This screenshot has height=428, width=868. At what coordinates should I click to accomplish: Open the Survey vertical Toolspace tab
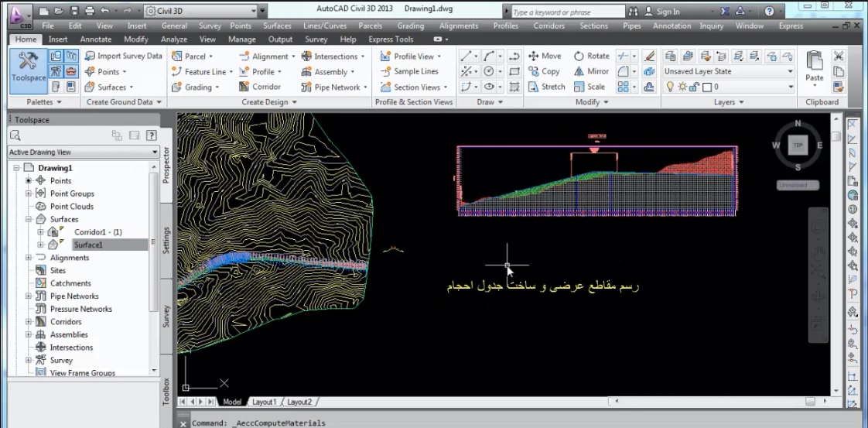coord(166,316)
